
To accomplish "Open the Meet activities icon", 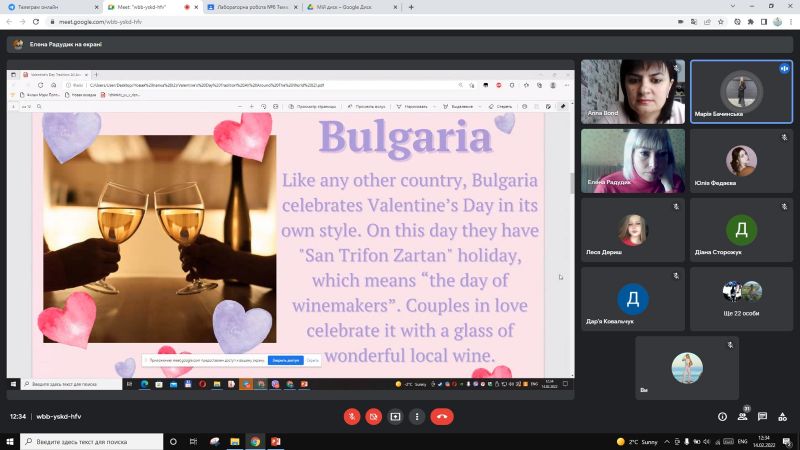I will [x=782, y=417].
